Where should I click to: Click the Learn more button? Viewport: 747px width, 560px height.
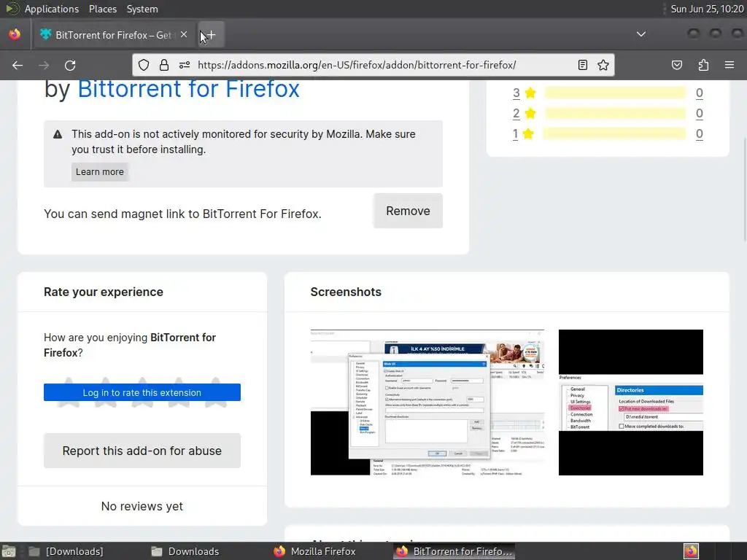coord(99,172)
